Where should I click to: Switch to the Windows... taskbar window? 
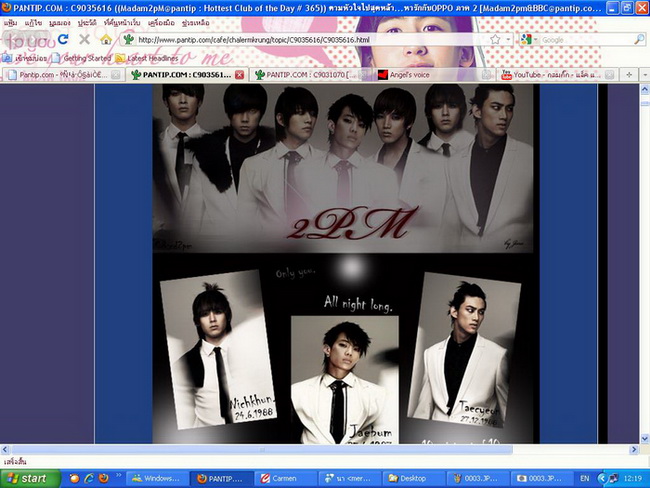click(157, 478)
